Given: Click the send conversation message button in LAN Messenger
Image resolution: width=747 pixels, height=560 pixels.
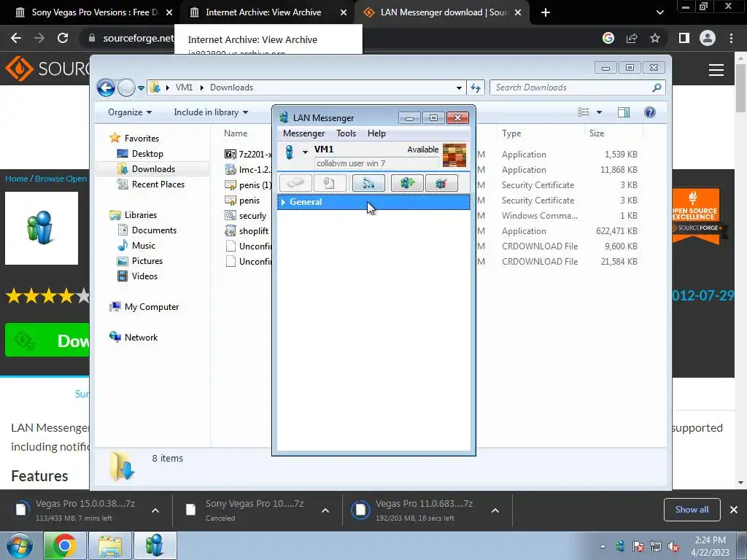Looking at the screenshot, I should tap(295, 183).
